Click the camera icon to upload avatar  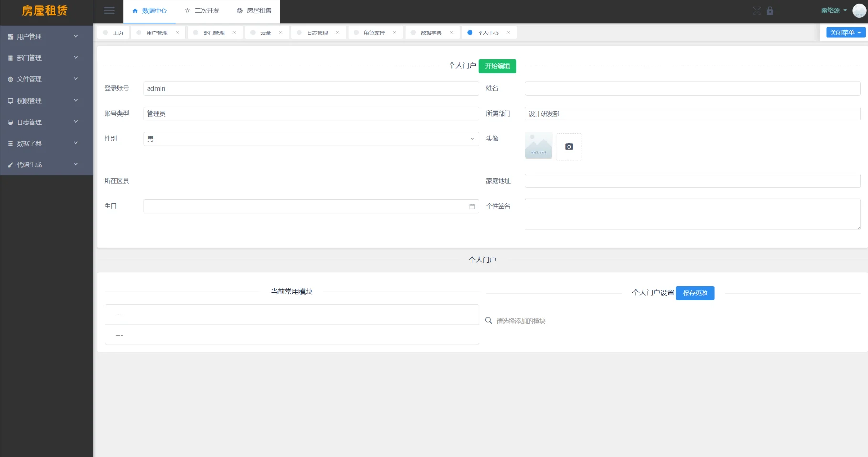click(568, 146)
